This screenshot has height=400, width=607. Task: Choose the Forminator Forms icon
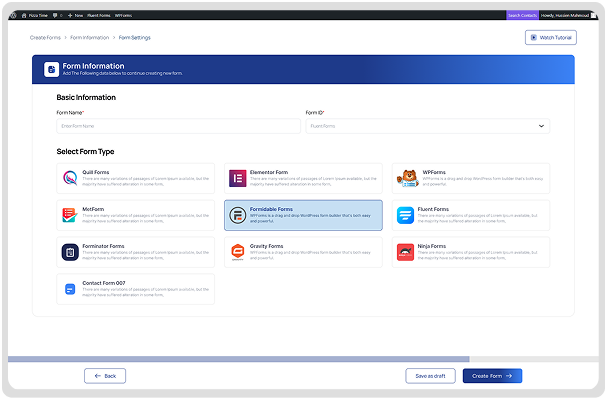70,252
